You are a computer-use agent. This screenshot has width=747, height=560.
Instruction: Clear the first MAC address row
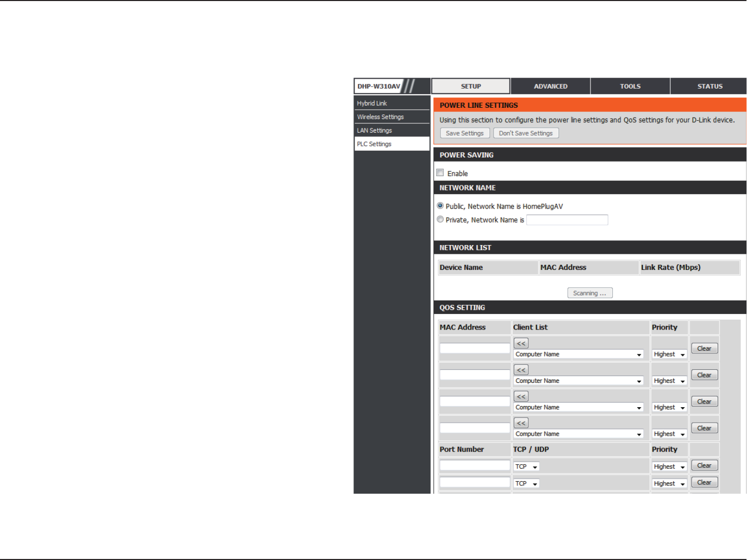tap(704, 348)
